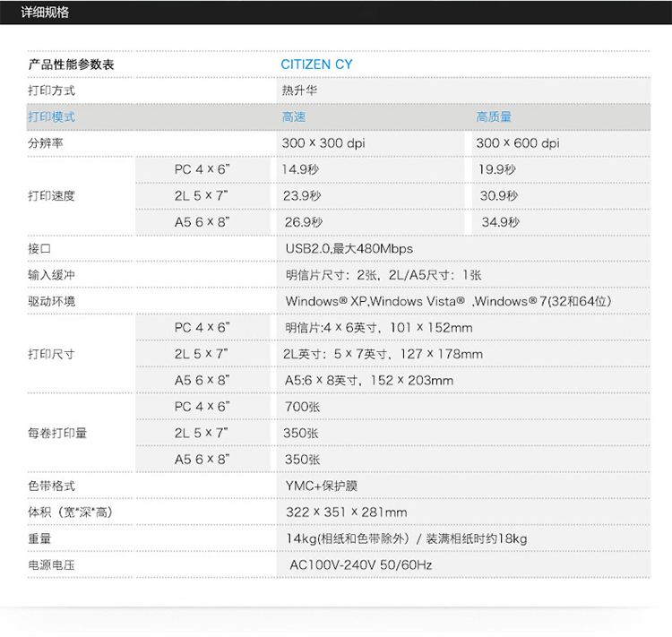Image resolution: width=672 pixels, height=637 pixels.
Task: Click the 接口 row label
Action: pyautogui.click(x=39, y=249)
